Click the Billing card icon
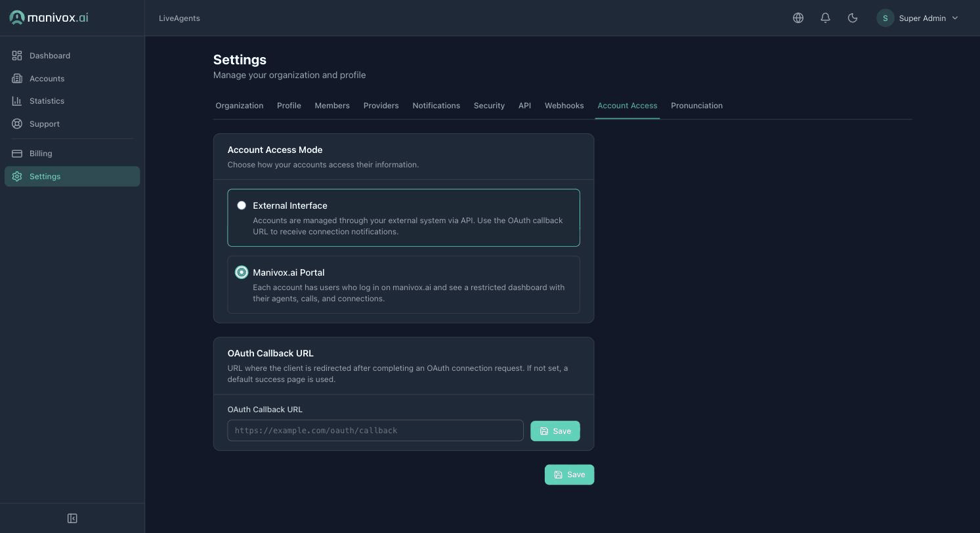Viewport: 980px width, 533px height. (x=17, y=154)
